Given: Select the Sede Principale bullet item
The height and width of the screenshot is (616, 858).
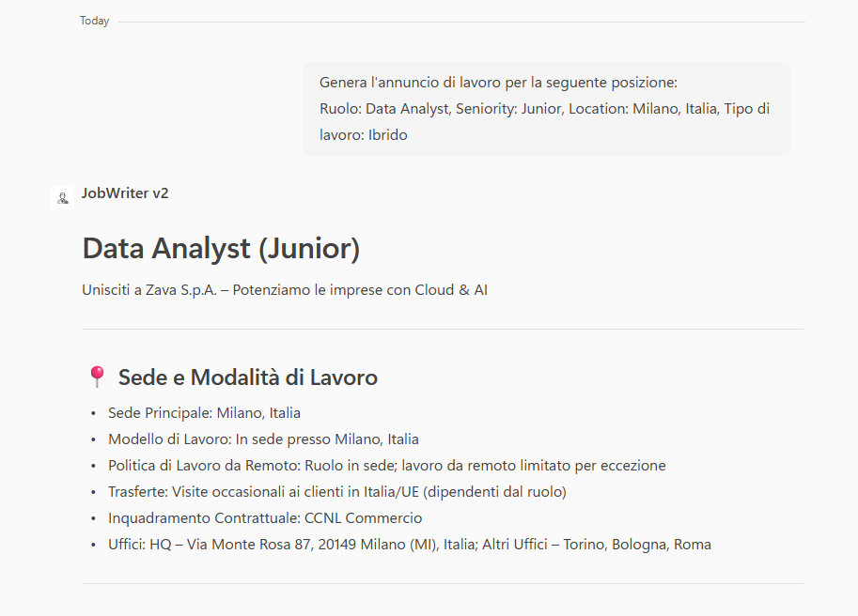Looking at the screenshot, I should coord(204,412).
